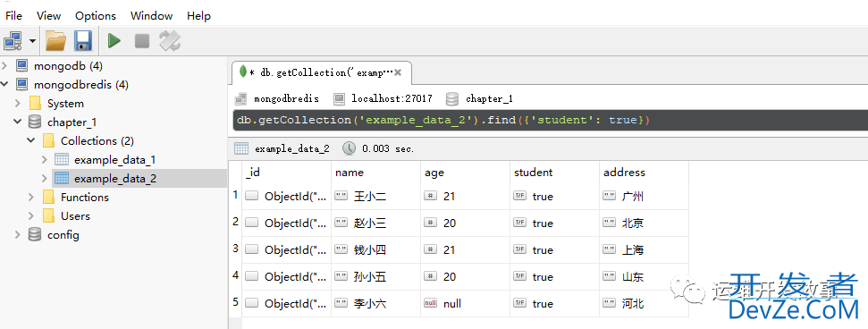Click the Connect computers toolbar icon

coord(13,41)
